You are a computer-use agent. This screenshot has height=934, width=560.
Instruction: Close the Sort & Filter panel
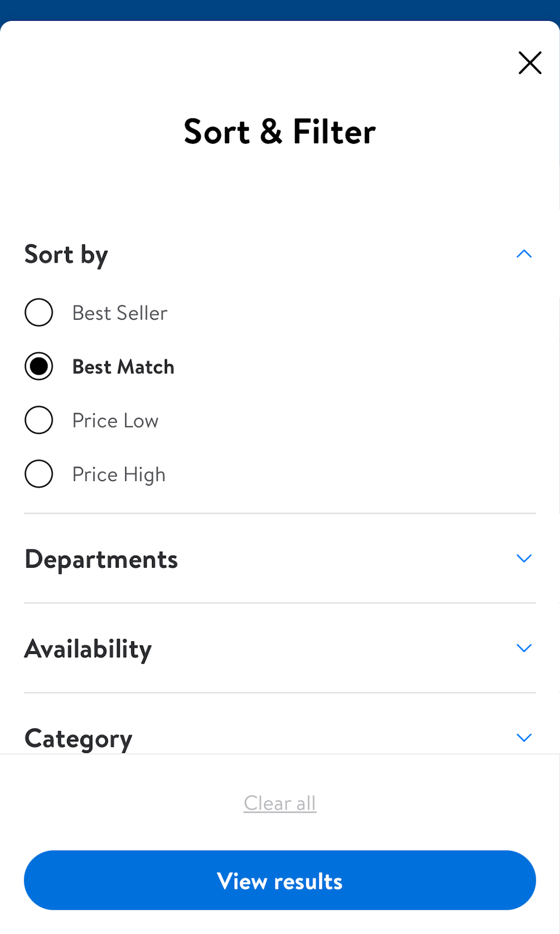pos(530,63)
